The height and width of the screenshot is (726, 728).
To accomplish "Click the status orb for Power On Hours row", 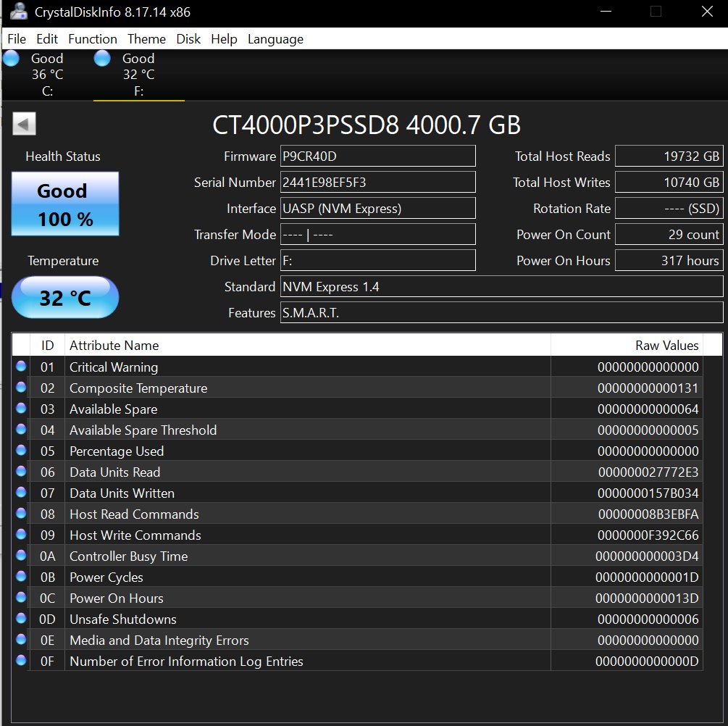I will point(21,597).
